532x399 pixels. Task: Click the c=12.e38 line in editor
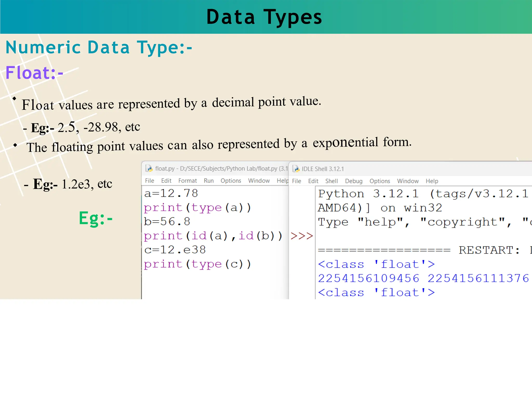click(175, 250)
